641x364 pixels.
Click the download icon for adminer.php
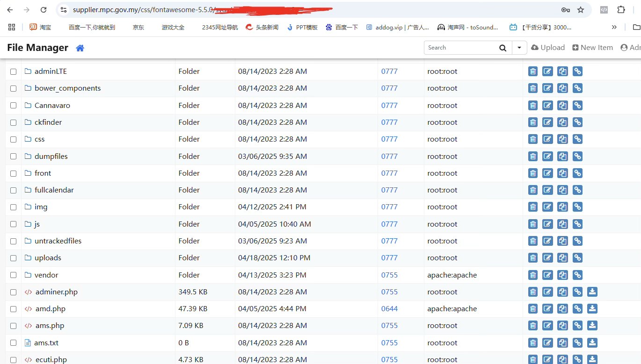click(592, 292)
